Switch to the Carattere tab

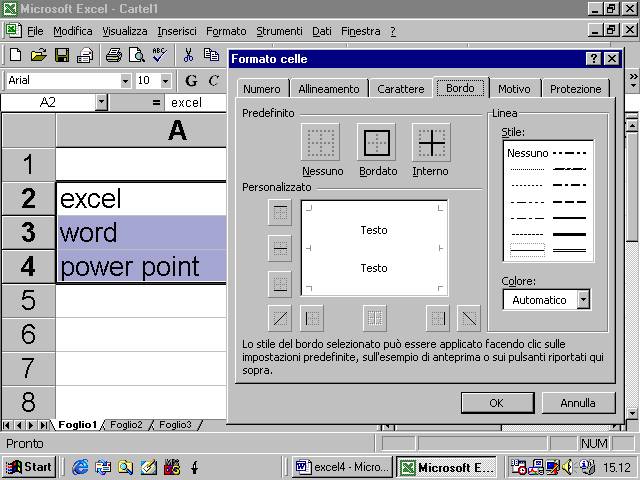(x=400, y=89)
